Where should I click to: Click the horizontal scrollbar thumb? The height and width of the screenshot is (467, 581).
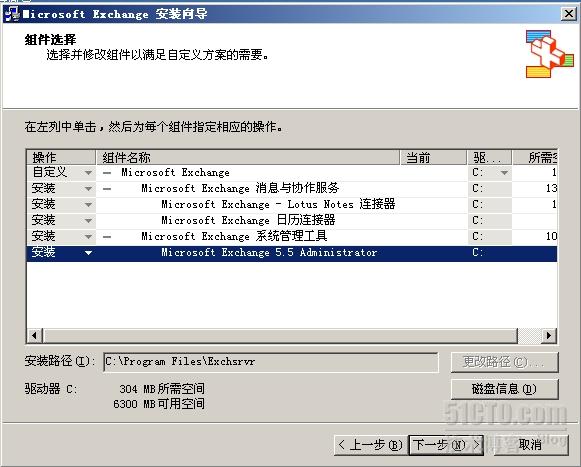[x=280, y=335]
